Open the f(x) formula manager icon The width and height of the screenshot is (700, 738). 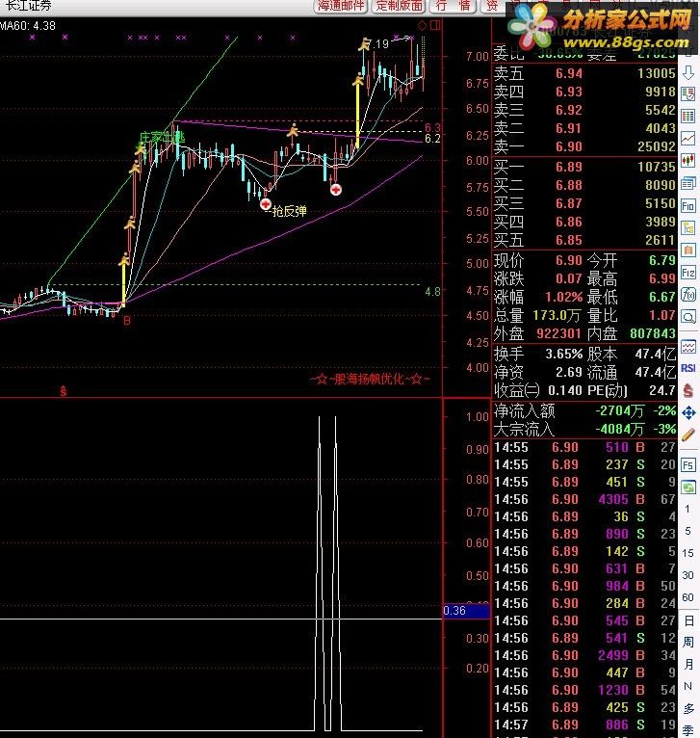point(688,295)
